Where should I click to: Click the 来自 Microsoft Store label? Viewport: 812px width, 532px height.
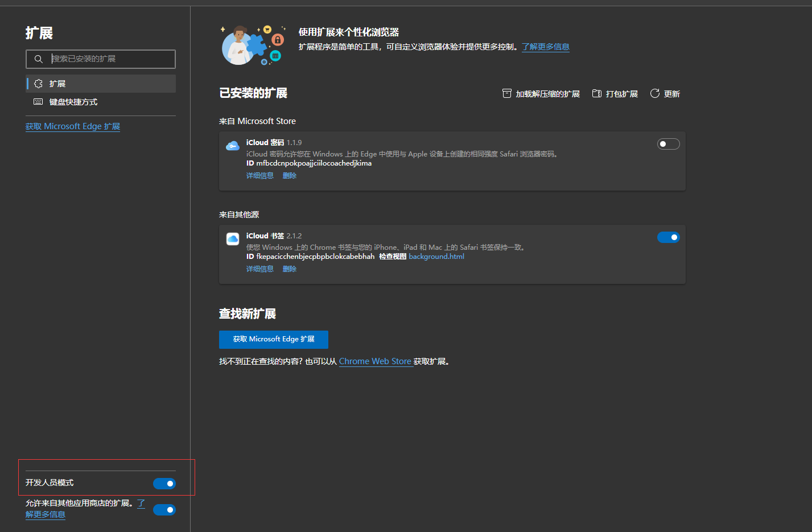coord(257,121)
